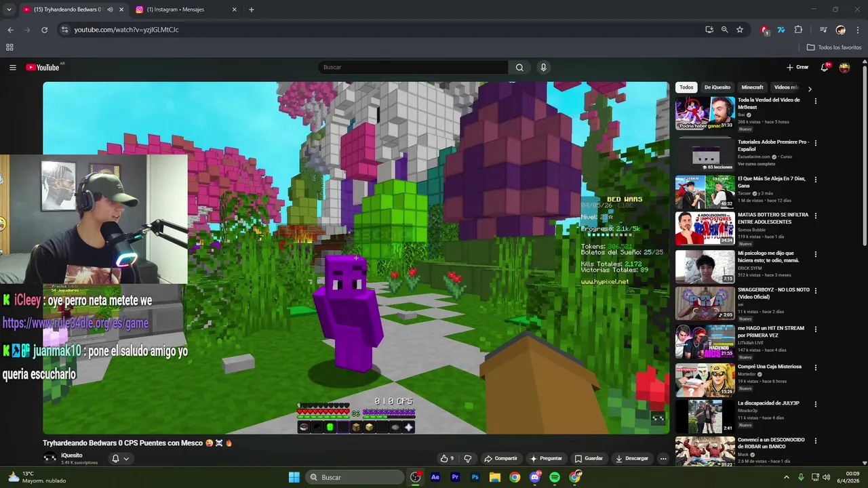Open Premiere Pro from taskbar
This screenshot has height=488, width=868.
tap(455, 477)
